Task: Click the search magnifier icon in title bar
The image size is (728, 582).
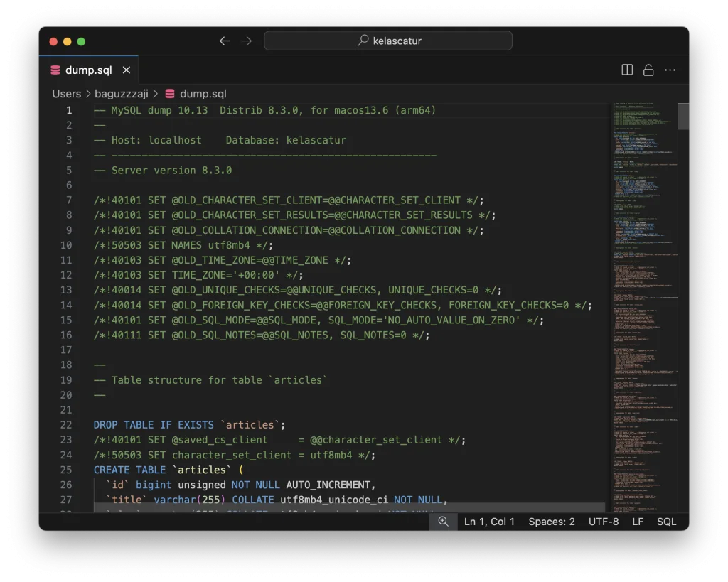Action: (x=363, y=41)
